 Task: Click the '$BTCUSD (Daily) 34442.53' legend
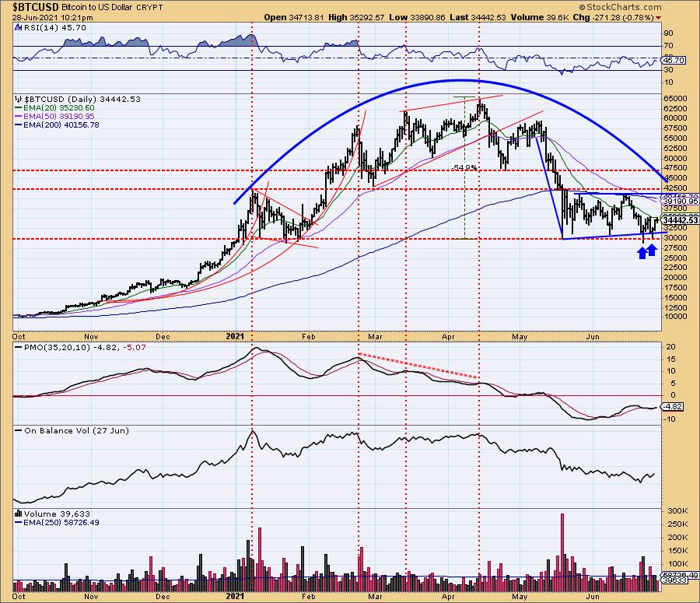click(x=82, y=99)
